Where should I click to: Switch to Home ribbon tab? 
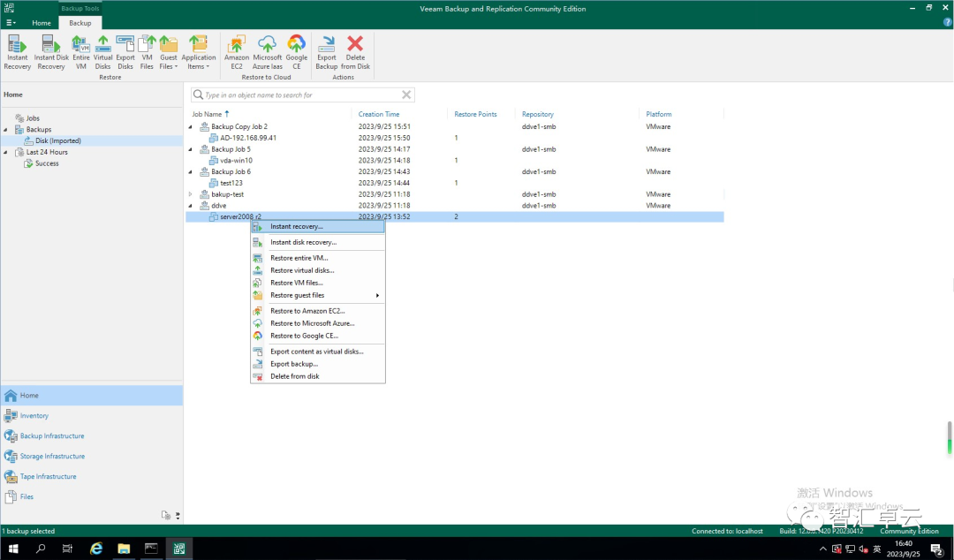tap(42, 23)
